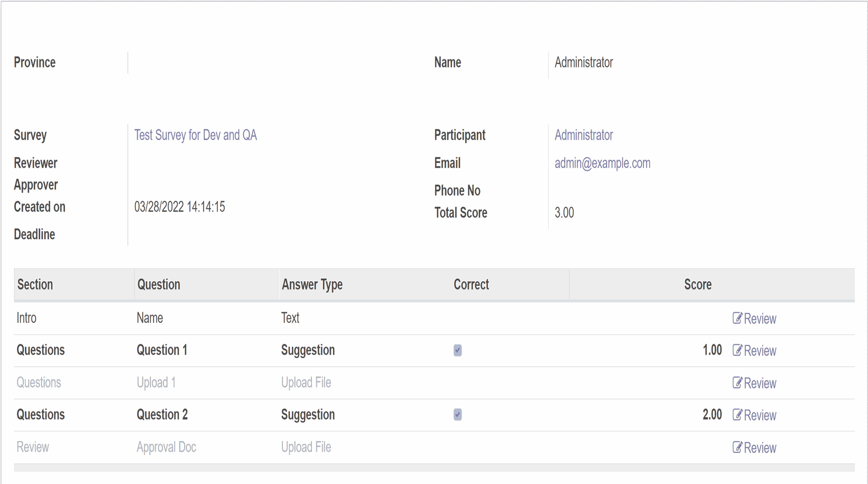The height and width of the screenshot is (484, 868).
Task: Sort by the Answer Type column header
Action: click(x=312, y=285)
